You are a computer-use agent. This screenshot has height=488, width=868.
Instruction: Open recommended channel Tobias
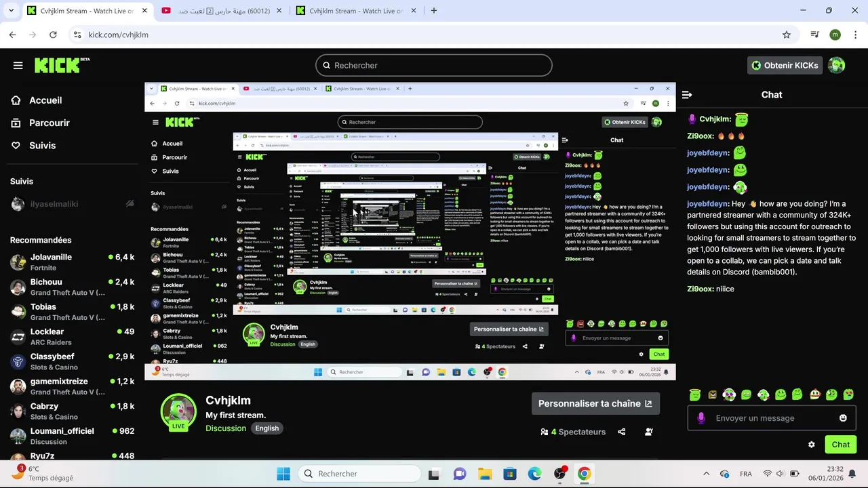(72, 312)
